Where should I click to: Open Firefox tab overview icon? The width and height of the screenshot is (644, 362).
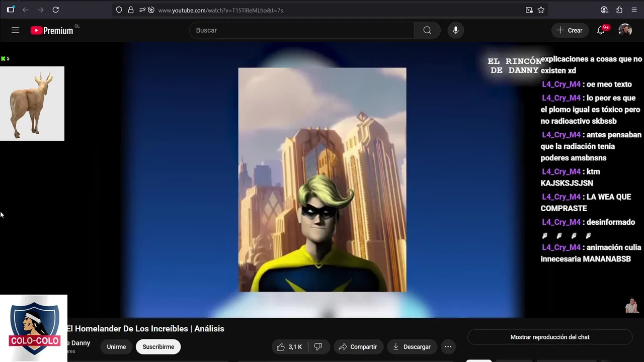[x=11, y=10]
